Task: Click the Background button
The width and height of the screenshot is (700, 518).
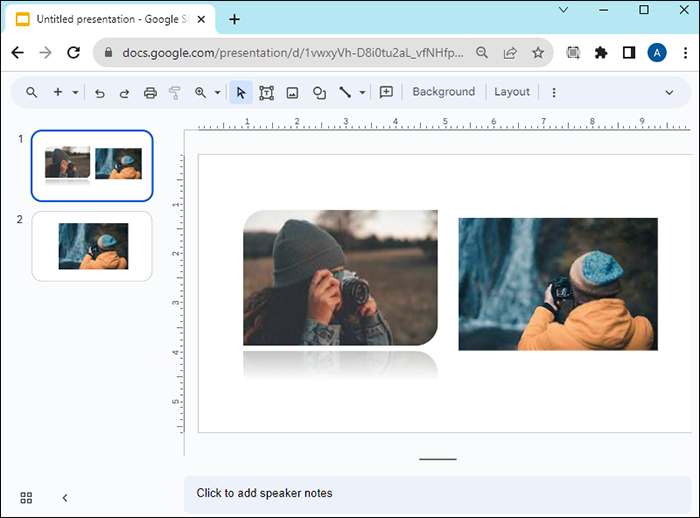Action: (x=443, y=92)
